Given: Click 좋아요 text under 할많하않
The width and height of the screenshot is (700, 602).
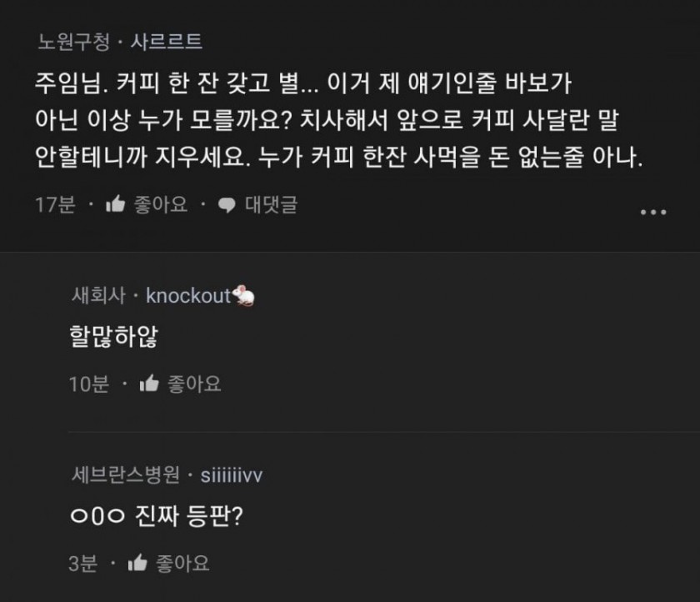Looking at the screenshot, I should coord(194,384).
